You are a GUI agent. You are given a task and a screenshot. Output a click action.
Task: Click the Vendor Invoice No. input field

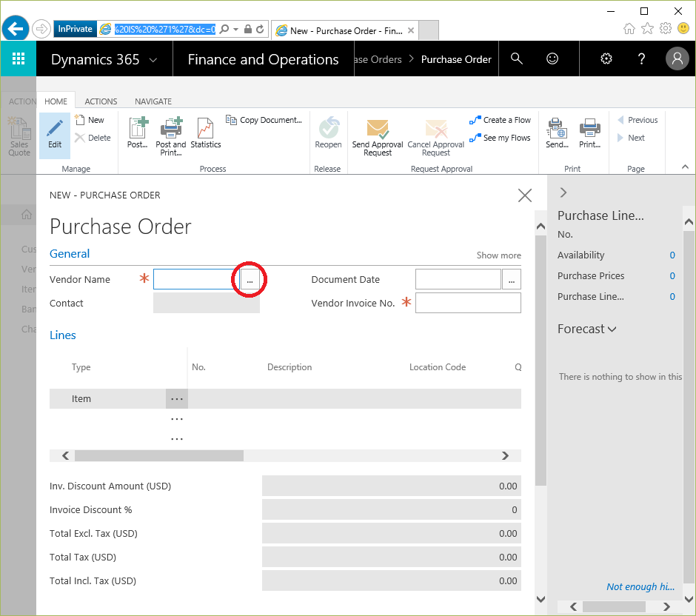point(468,303)
